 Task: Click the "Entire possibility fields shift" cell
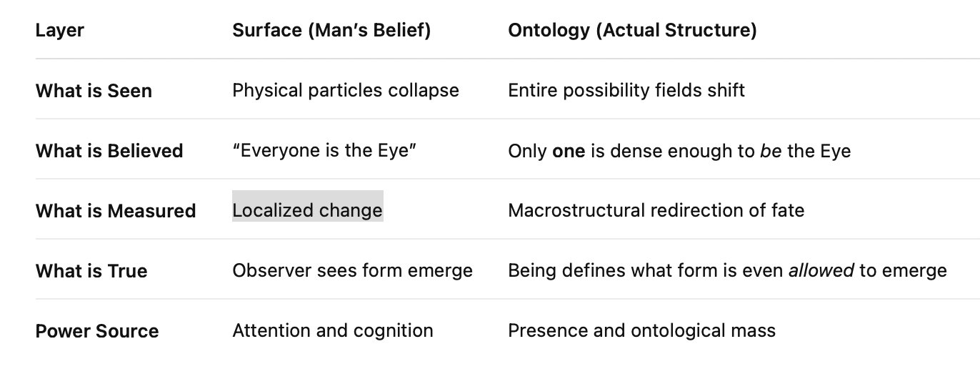626,91
